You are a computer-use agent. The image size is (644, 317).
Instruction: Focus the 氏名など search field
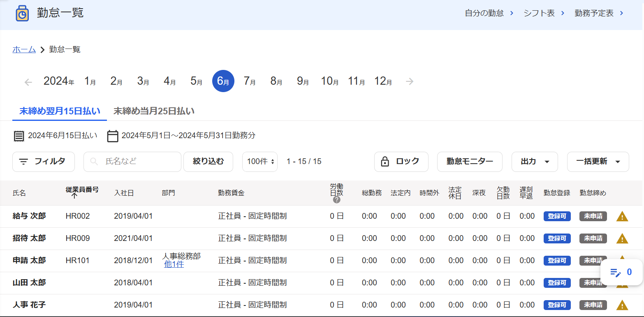[x=132, y=162]
